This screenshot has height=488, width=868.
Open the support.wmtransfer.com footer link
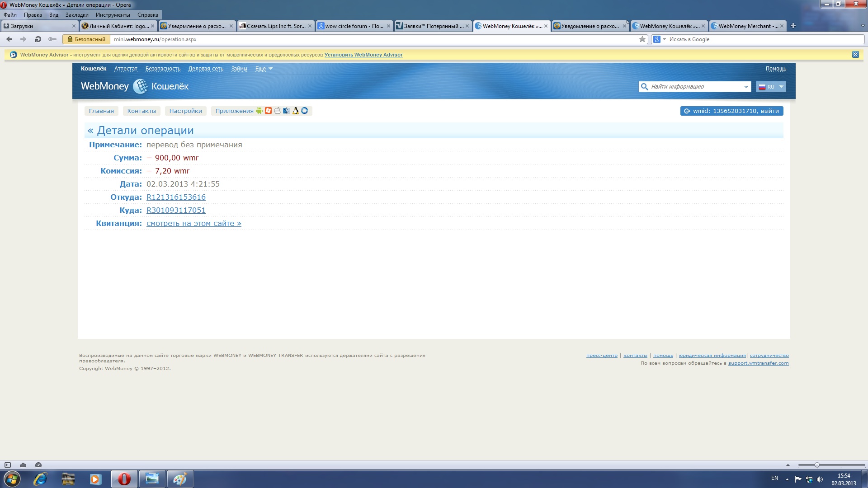[758, 363]
